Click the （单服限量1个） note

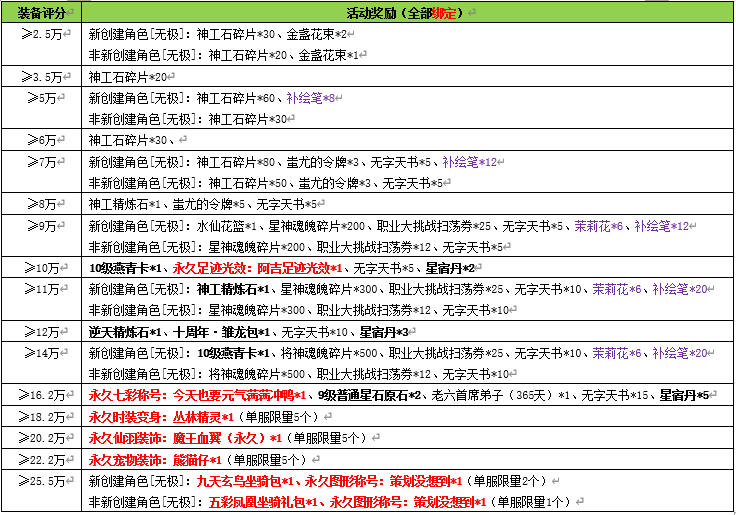pyautogui.click(x=531, y=502)
